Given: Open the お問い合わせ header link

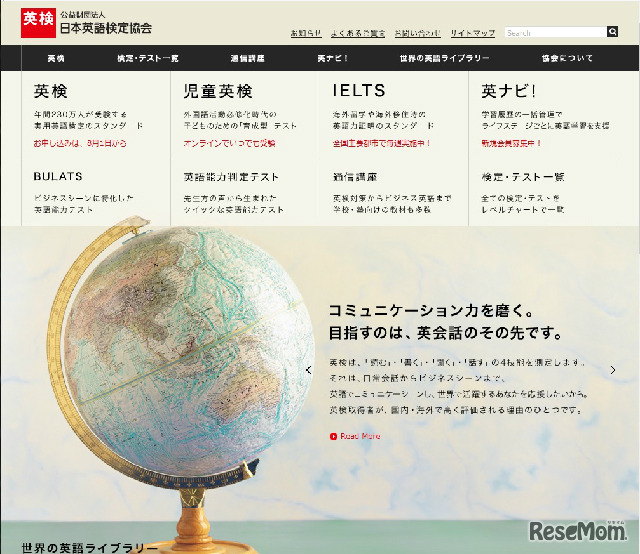Looking at the screenshot, I should point(418,33).
